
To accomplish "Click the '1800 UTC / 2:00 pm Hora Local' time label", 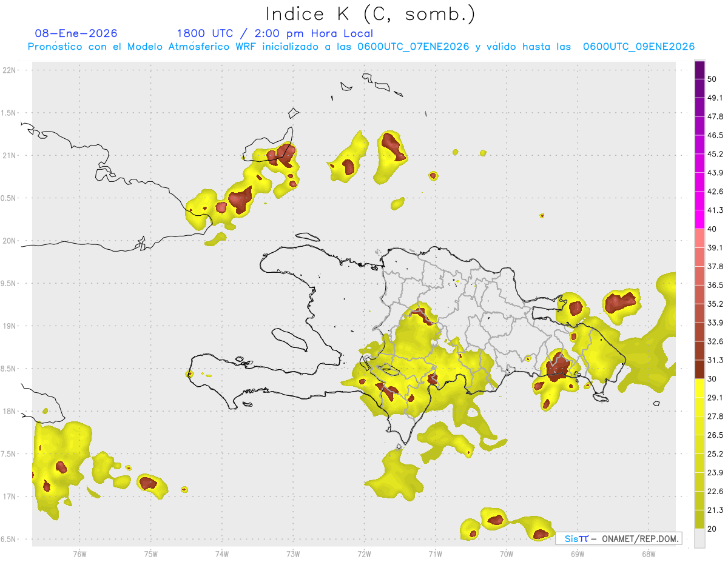I will click(x=275, y=33).
